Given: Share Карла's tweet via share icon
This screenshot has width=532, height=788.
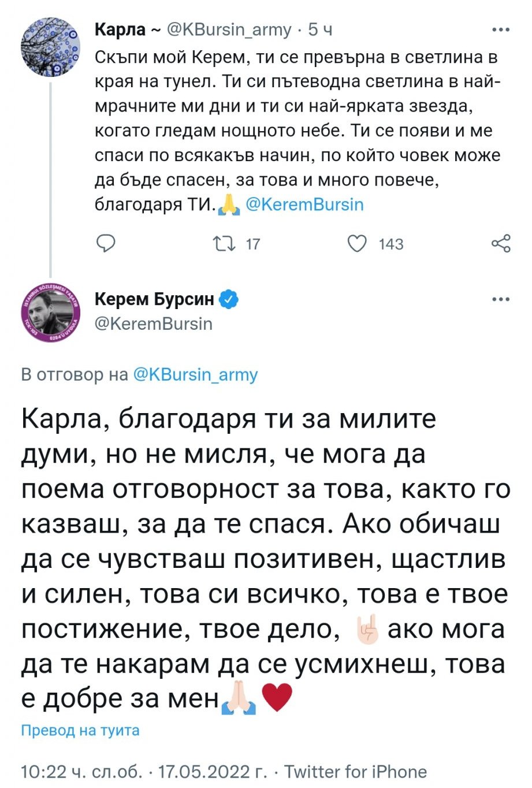Looking at the screenshot, I should click(x=500, y=243).
